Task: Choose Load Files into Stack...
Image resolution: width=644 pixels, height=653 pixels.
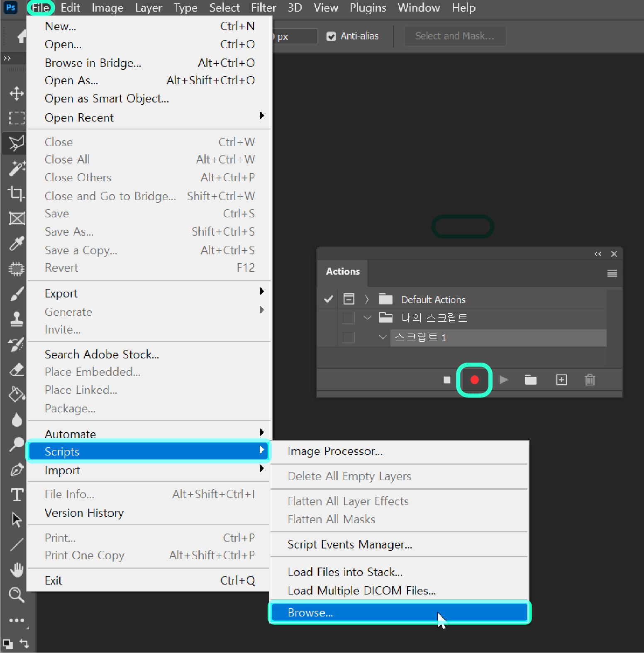Action: pyautogui.click(x=399, y=572)
